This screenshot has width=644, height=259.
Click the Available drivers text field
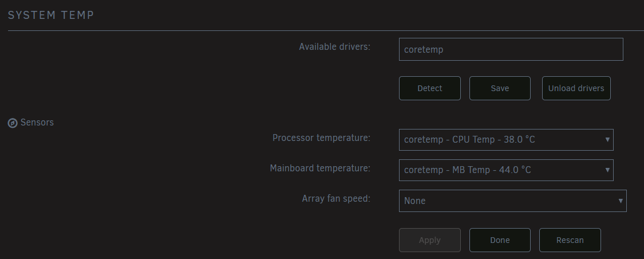point(511,49)
